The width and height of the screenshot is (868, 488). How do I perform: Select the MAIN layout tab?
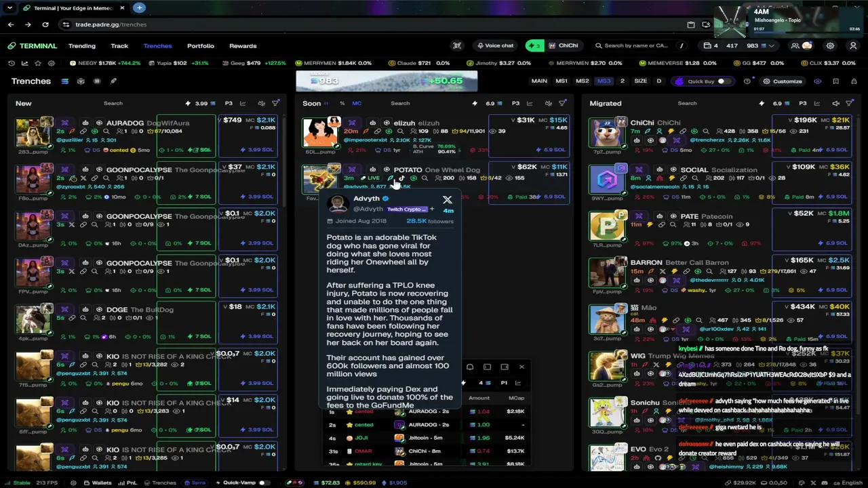[539, 81]
